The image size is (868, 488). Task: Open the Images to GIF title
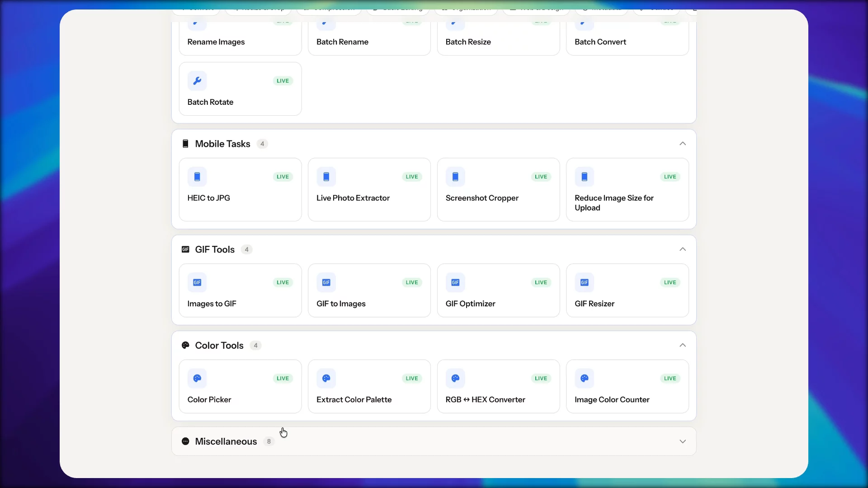[x=212, y=304]
